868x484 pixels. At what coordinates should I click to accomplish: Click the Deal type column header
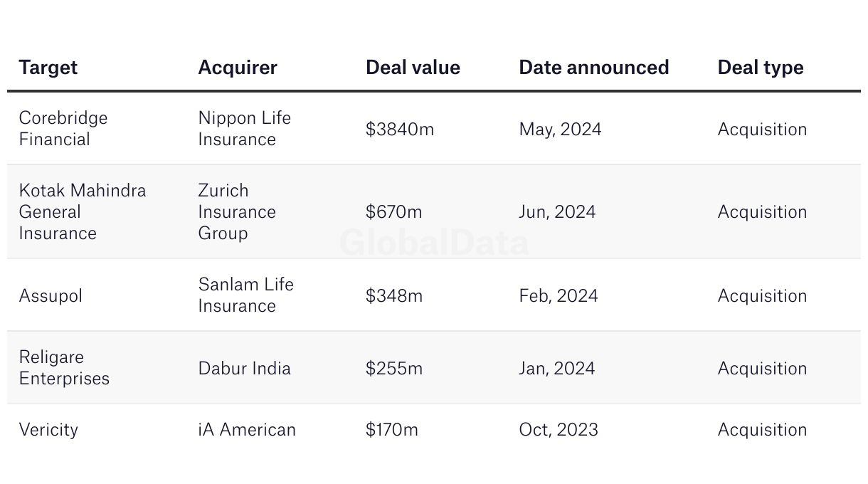760,68
